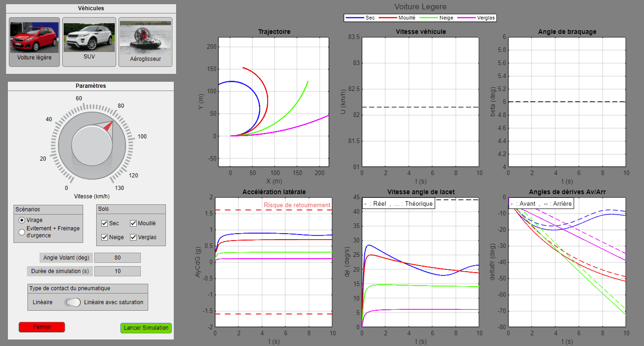Toggle the tire contact type switch
This screenshot has height=346, width=644.
(73, 302)
